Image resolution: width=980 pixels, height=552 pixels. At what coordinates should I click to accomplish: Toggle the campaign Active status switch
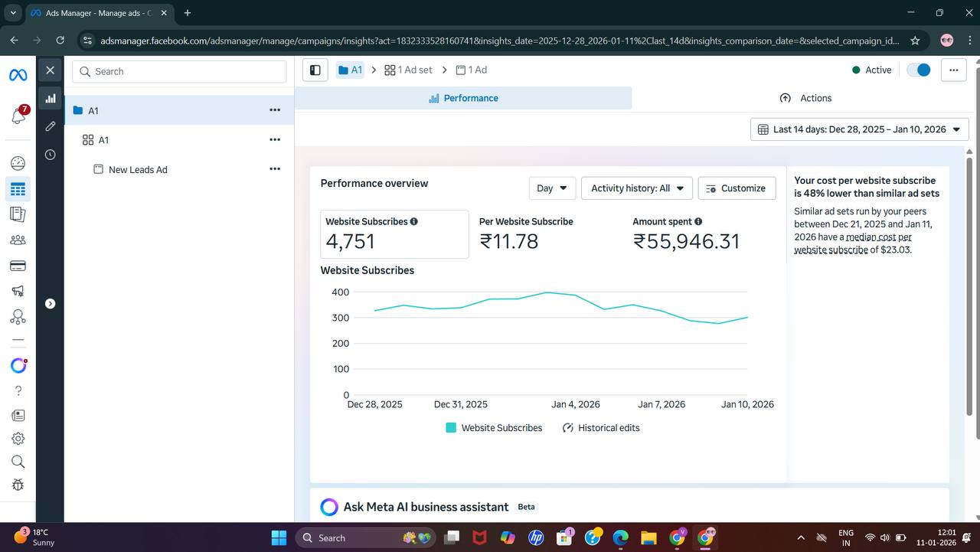(x=918, y=70)
